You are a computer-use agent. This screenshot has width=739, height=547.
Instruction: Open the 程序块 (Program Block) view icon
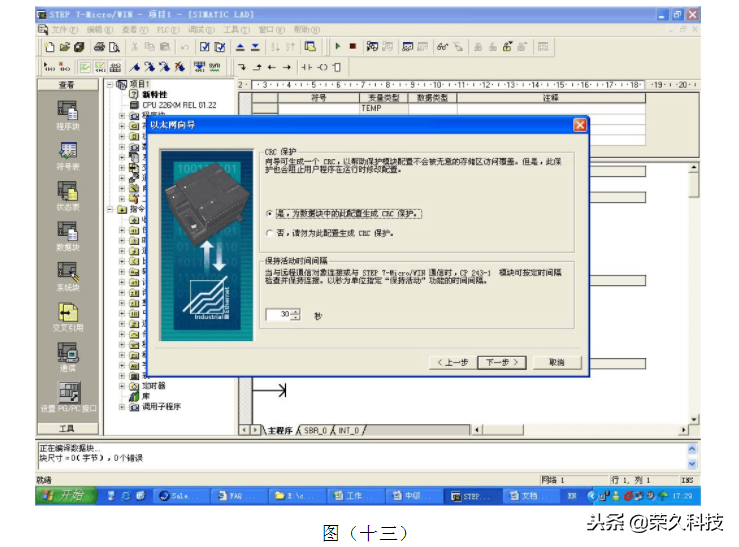coord(68,112)
